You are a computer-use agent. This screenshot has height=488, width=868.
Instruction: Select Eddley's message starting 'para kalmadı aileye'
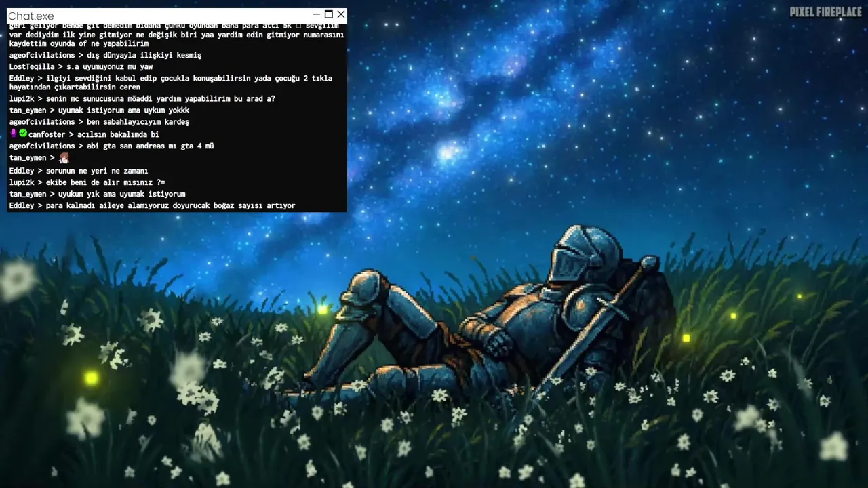[171, 205]
